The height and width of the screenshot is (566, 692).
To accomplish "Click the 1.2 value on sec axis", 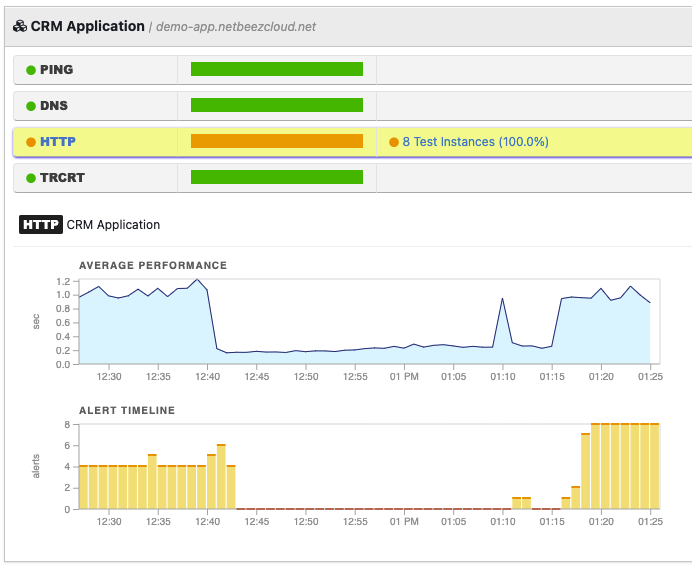I will (x=63, y=282).
